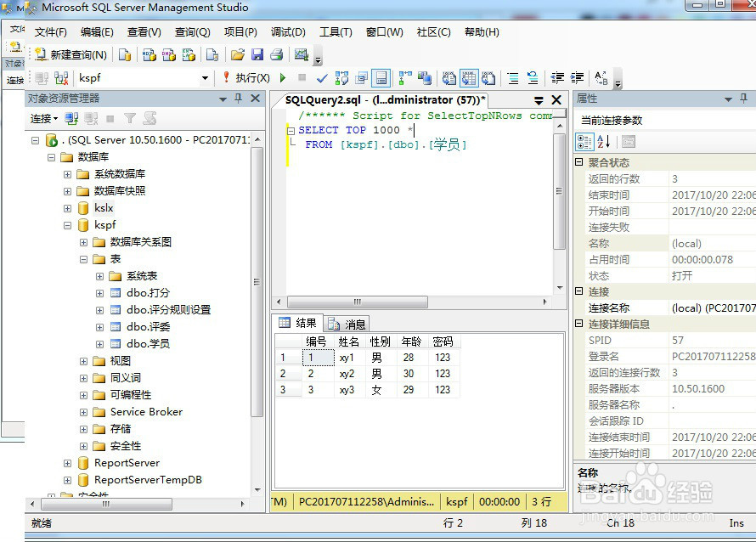Click the Print icon
Screen dimensions: 756x542
click(277, 54)
